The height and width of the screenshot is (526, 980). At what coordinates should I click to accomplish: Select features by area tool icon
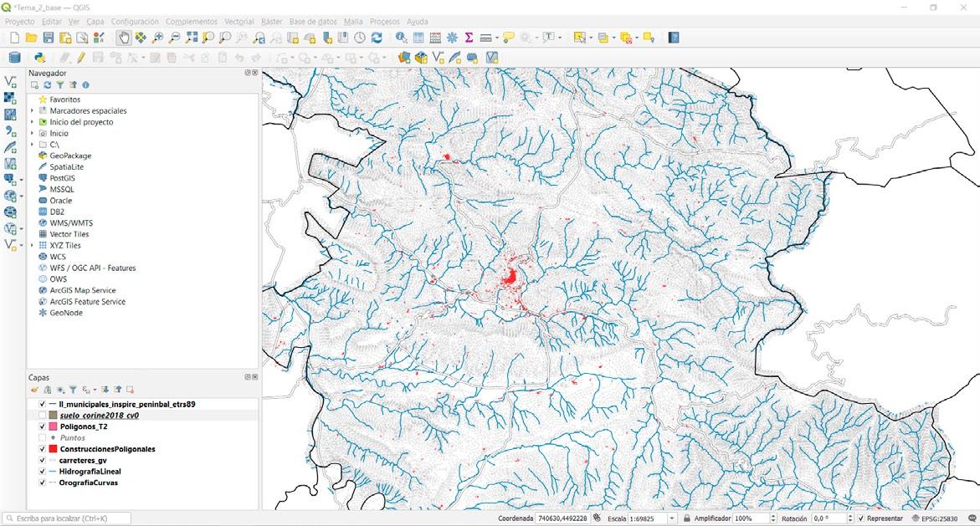579,38
